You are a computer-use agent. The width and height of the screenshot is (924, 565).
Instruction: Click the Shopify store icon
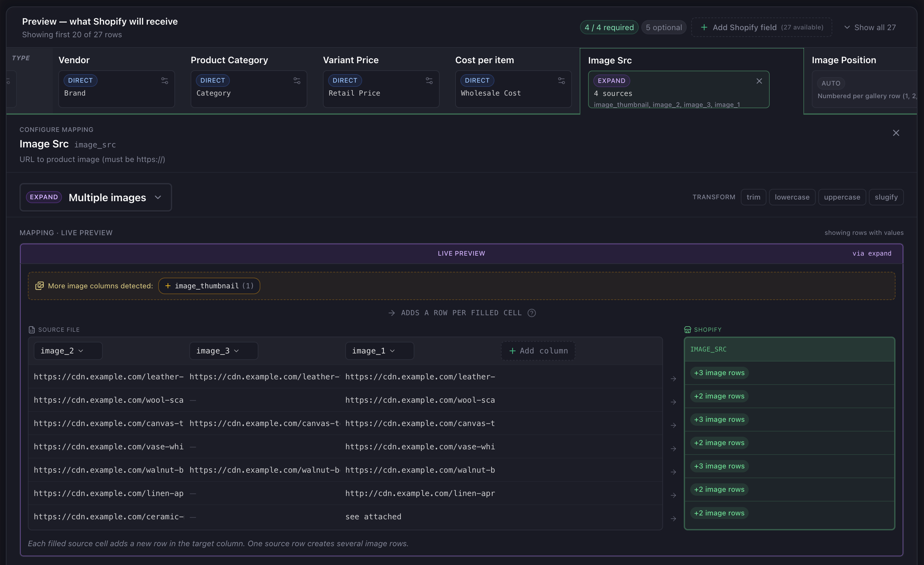coord(687,330)
